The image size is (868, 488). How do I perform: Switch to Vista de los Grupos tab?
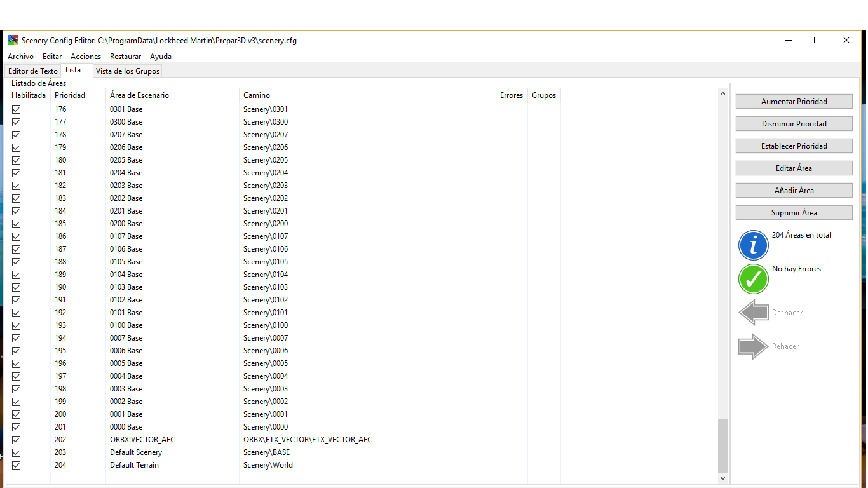pos(128,71)
